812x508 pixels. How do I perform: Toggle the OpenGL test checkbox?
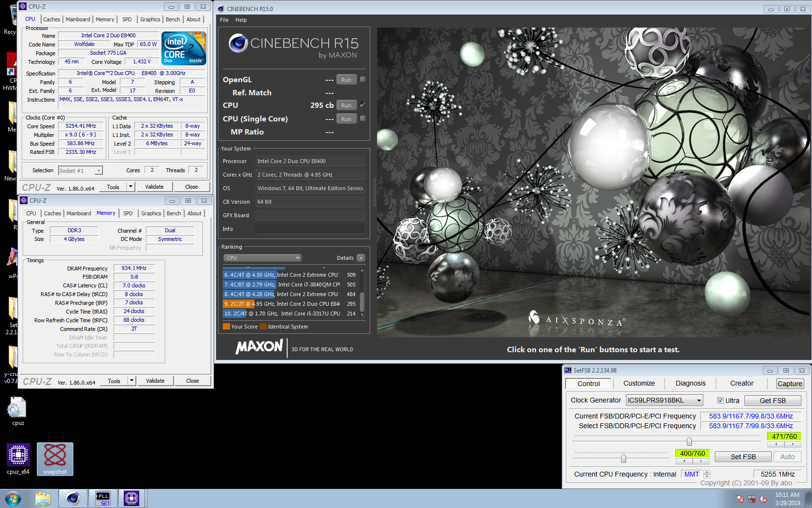pos(363,79)
